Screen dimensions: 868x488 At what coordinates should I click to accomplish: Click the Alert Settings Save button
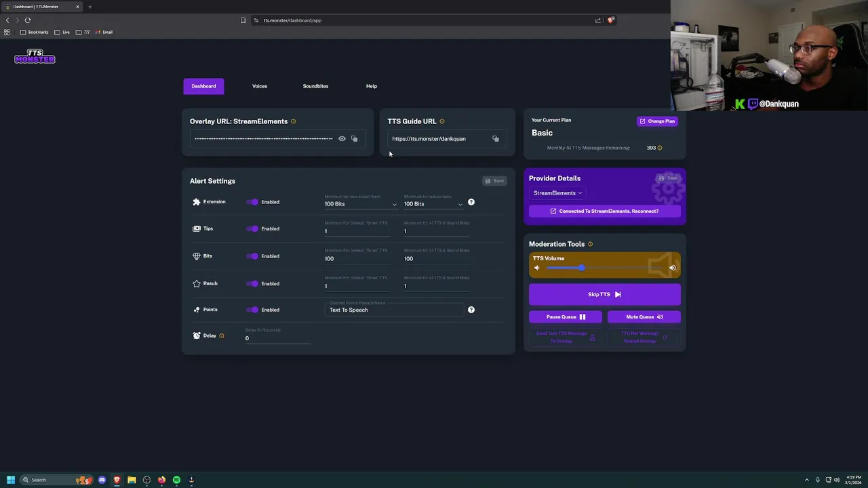coord(494,181)
